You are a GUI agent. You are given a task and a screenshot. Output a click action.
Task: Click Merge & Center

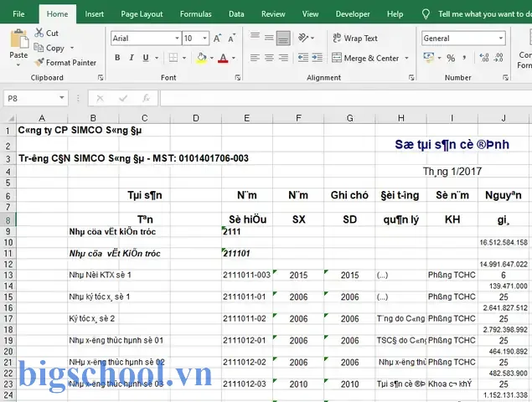(365, 58)
